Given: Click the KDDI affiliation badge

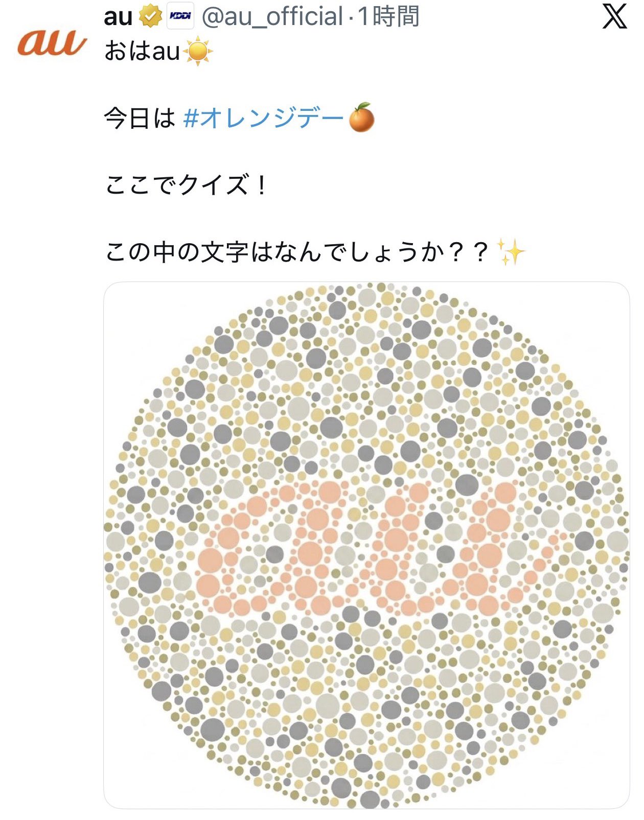Looking at the screenshot, I should [180, 17].
